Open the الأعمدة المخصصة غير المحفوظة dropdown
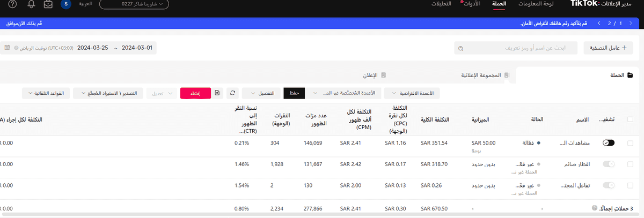The image size is (644, 218). pos(343,93)
